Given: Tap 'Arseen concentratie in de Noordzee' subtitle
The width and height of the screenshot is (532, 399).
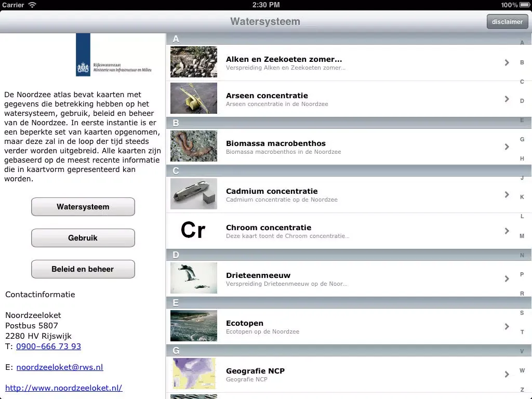Looking at the screenshot, I should 277,104.
